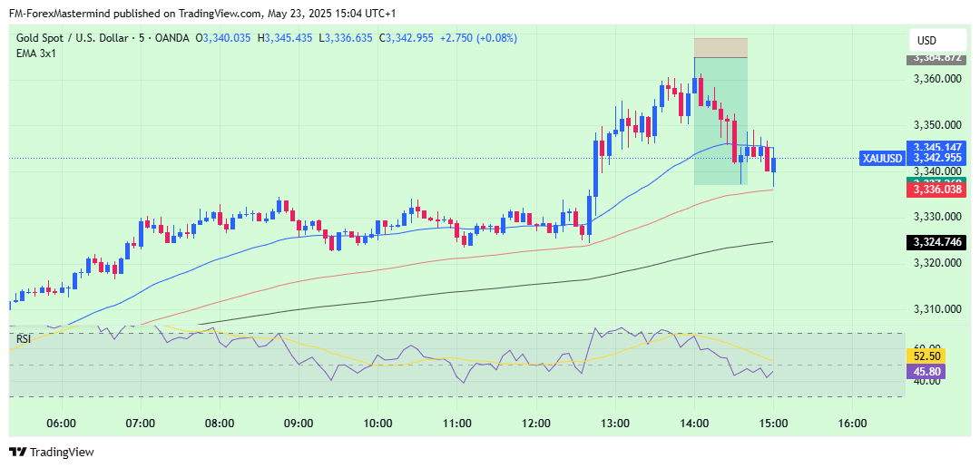Click the RSI pane label

click(x=23, y=338)
